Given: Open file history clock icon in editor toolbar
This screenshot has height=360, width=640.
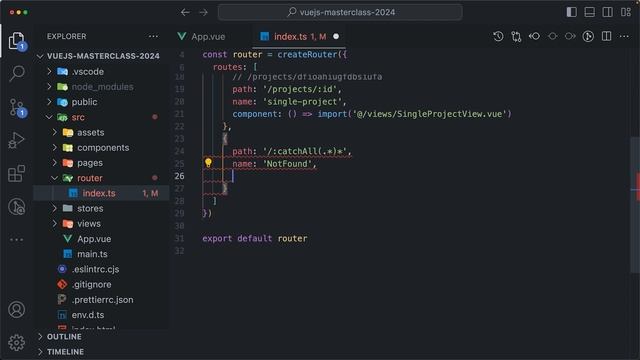Looking at the screenshot, I should tap(498, 36).
